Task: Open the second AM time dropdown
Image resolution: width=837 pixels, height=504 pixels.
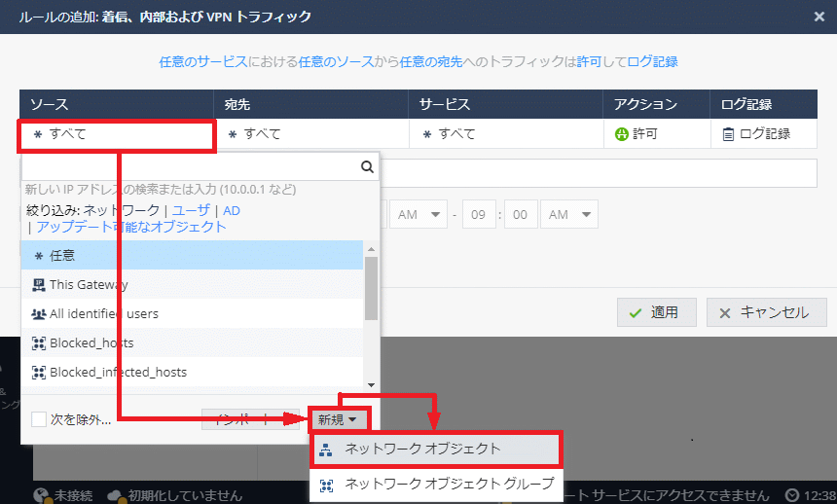Action: [x=569, y=215]
